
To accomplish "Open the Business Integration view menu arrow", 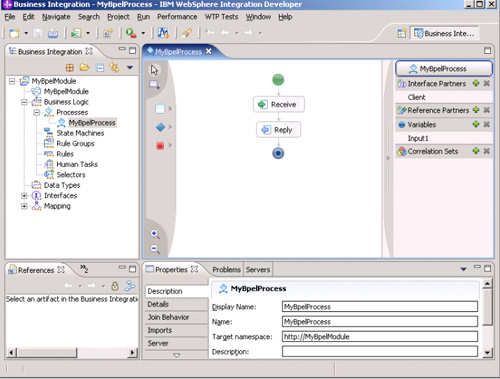I will [x=130, y=68].
